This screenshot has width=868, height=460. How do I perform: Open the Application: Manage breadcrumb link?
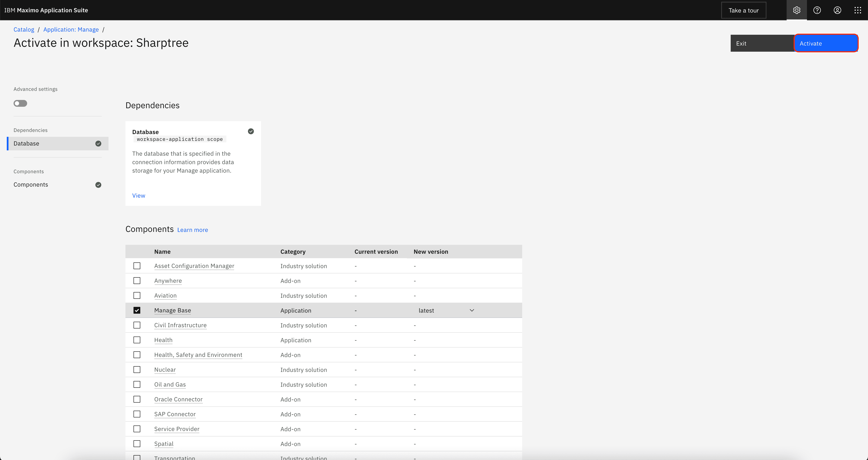[71, 30]
